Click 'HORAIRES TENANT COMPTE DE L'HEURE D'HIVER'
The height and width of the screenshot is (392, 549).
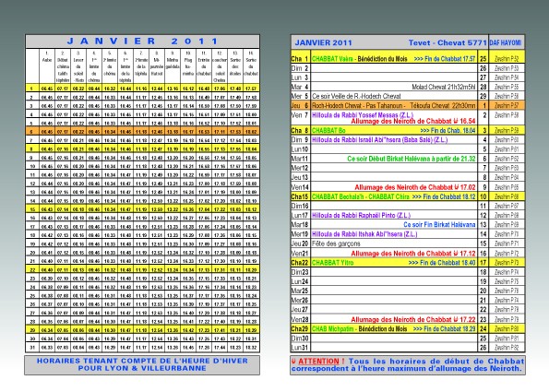142,361
